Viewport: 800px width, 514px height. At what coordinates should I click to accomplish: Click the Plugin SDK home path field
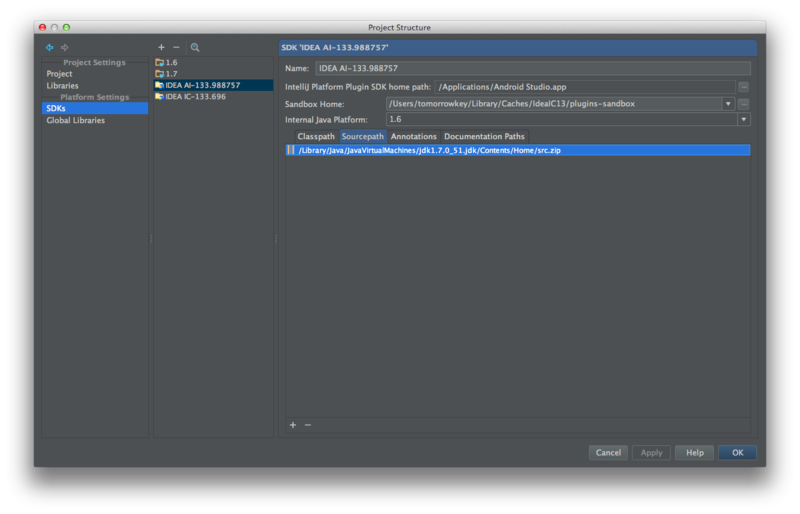(x=585, y=87)
